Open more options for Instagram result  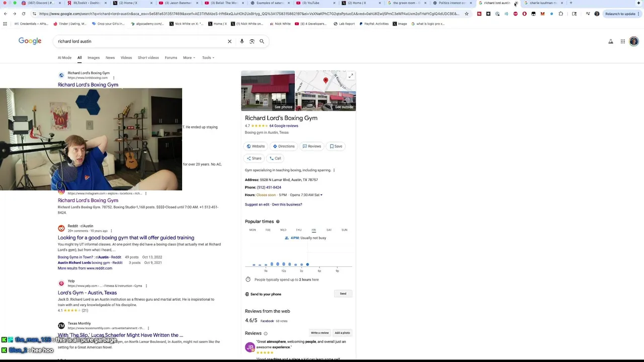click(146, 194)
